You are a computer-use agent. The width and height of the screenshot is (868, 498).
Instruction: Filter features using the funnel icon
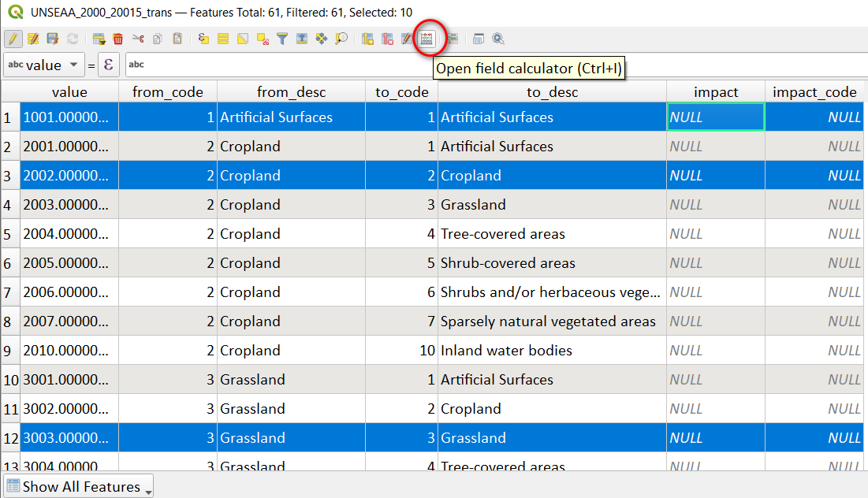282,39
